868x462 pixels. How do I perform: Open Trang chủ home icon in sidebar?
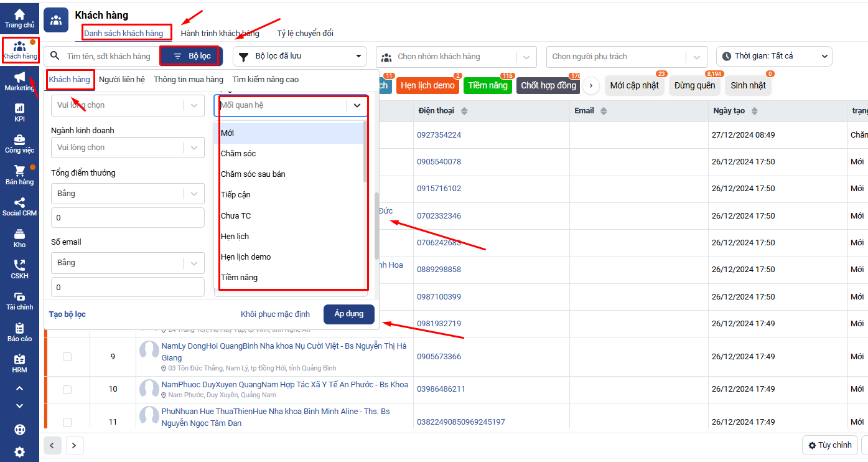click(19, 14)
